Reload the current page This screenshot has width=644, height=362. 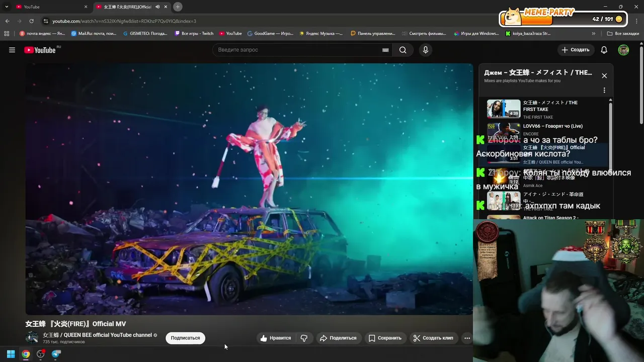[x=32, y=21]
